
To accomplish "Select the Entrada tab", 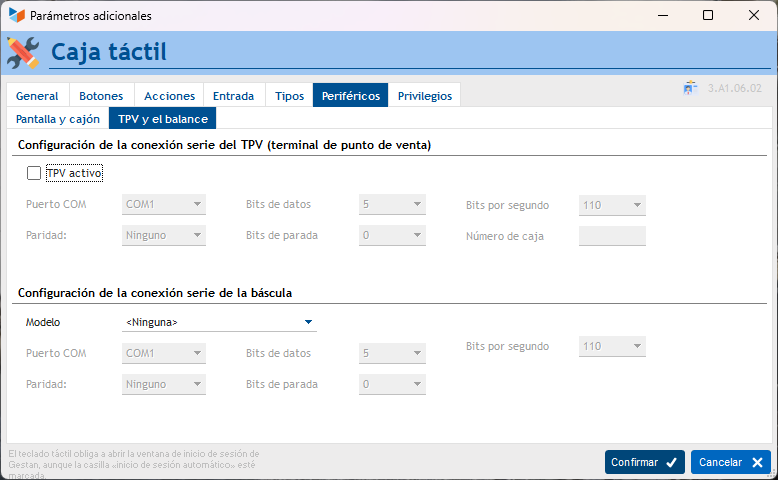I will [x=233, y=96].
